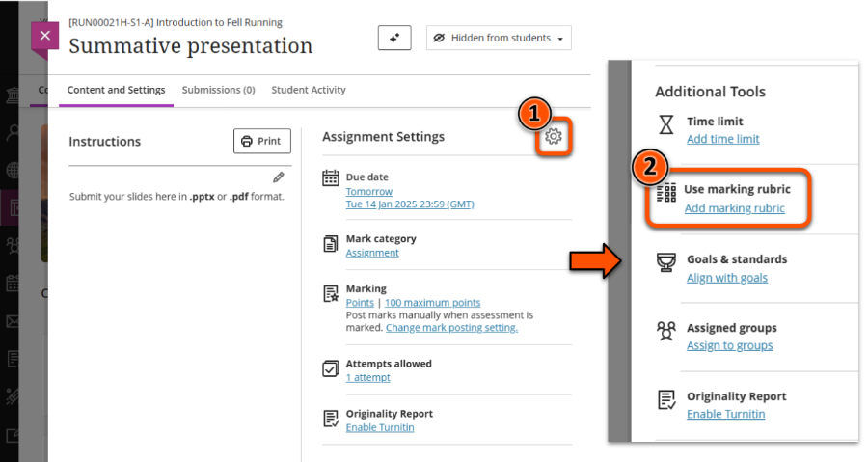Viewport: 868px width, 462px height.
Task: Click the Goals & standards trophy icon
Action: (665, 263)
